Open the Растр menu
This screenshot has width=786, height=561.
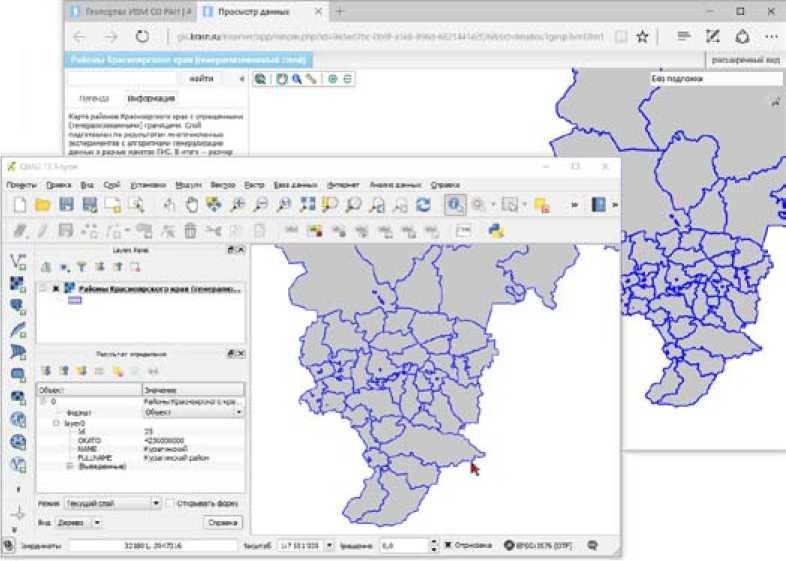tap(254, 185)
